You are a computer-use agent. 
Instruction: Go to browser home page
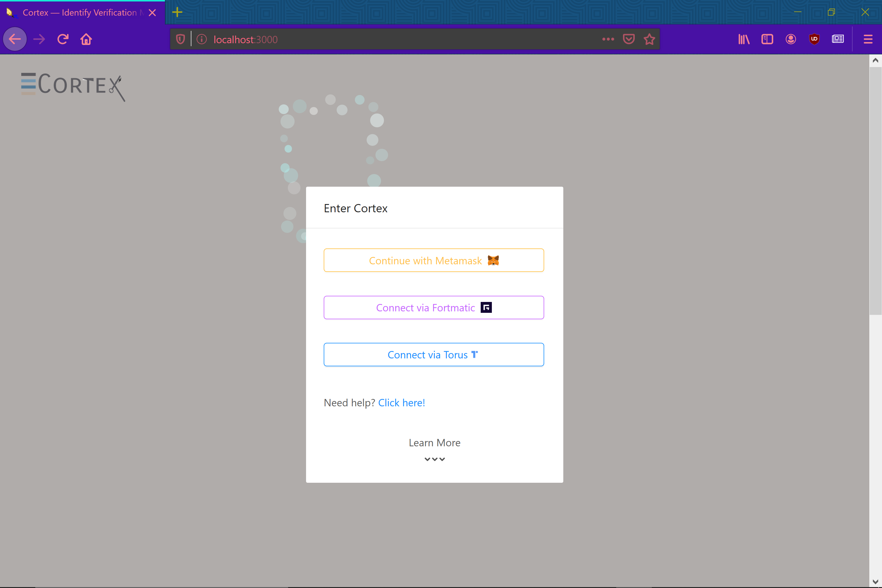tap(86, 39)
